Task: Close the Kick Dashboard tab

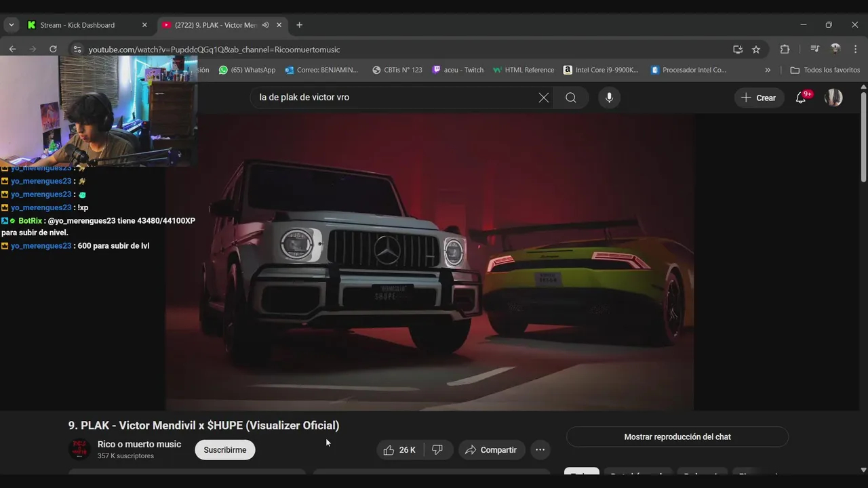Action: pyautogui.click(x=144, y=25)
